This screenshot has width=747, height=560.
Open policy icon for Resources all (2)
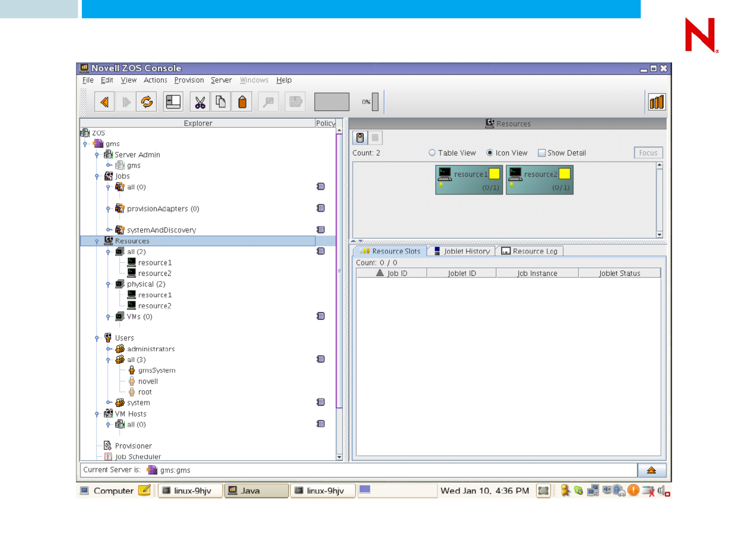point(321,251)
